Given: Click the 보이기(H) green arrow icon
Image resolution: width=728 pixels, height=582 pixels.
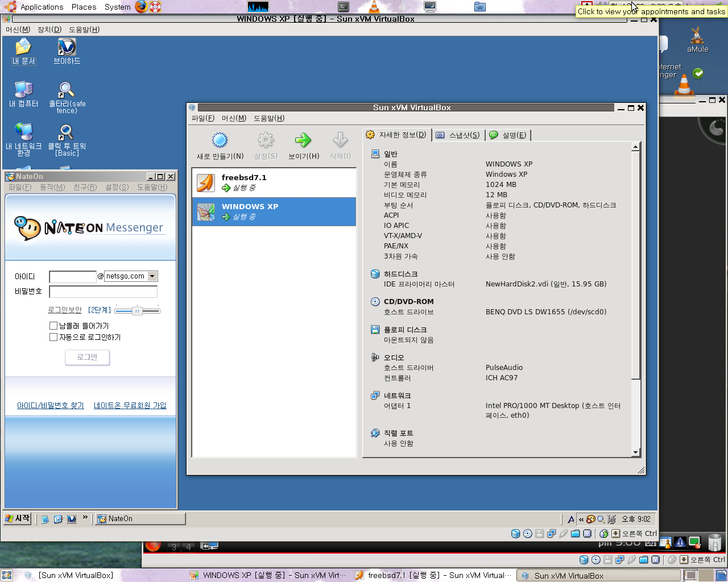Looking at the screenshot, I should 303,140.
